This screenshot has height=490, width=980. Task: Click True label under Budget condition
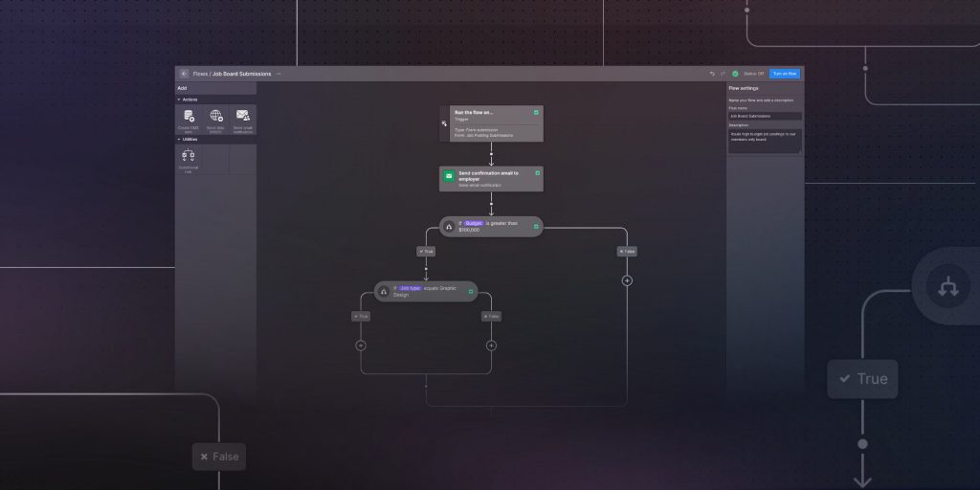pyautogui.click(x=426, y=252)
